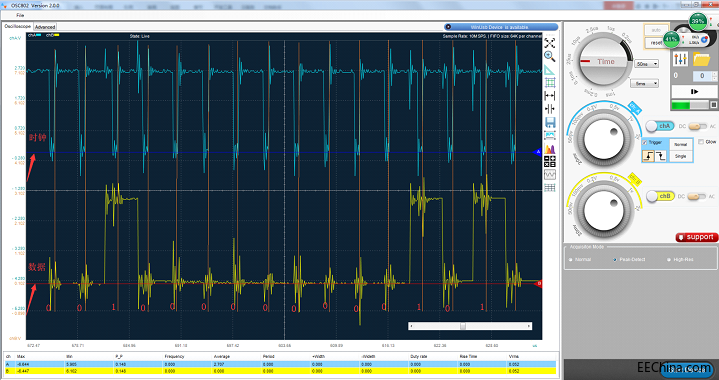Click the mixer sliders settings icon
The image size is (719, 380).
coord(680,59)
